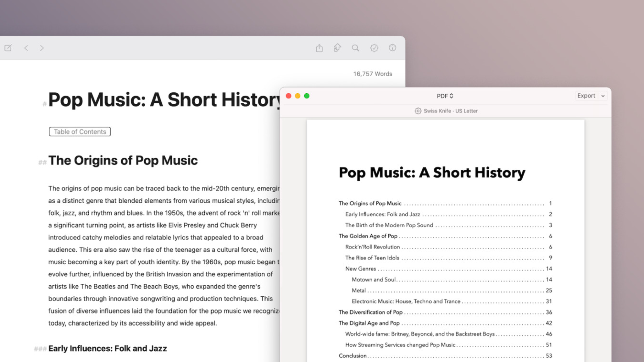Show text statistics via the info icon
This screenshot has height=362, width=644.
point(392,48)
